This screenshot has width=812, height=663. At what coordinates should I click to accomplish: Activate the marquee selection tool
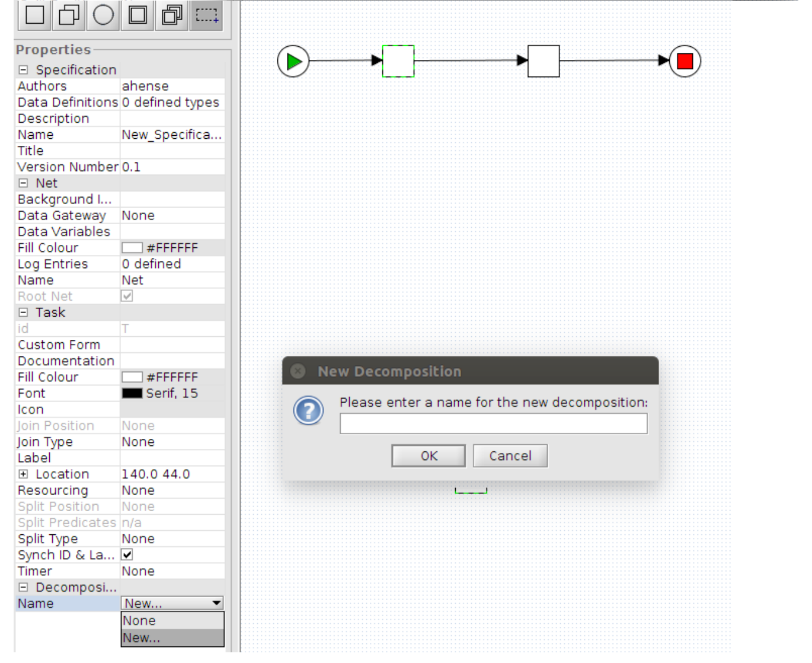[206, 15]
